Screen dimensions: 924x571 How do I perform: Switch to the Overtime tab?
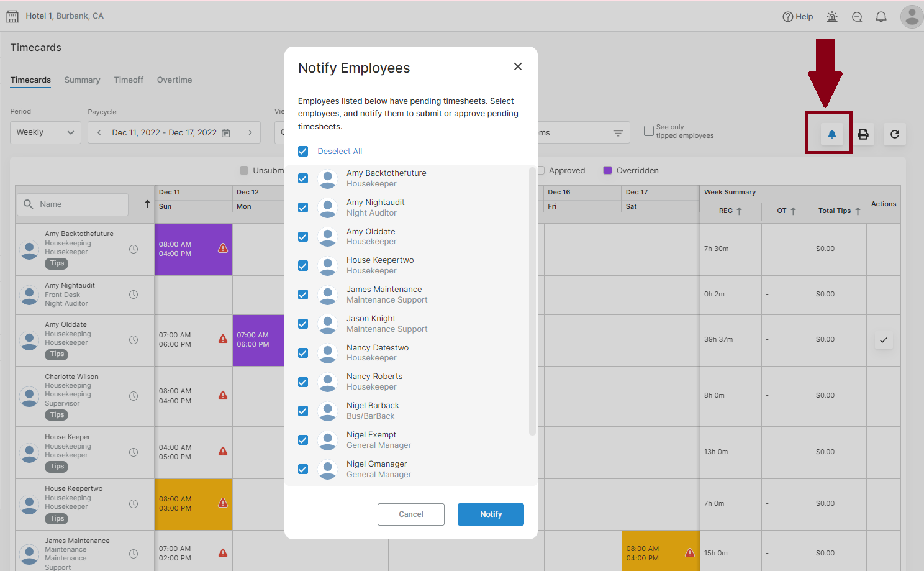click(x=174, y=80)
